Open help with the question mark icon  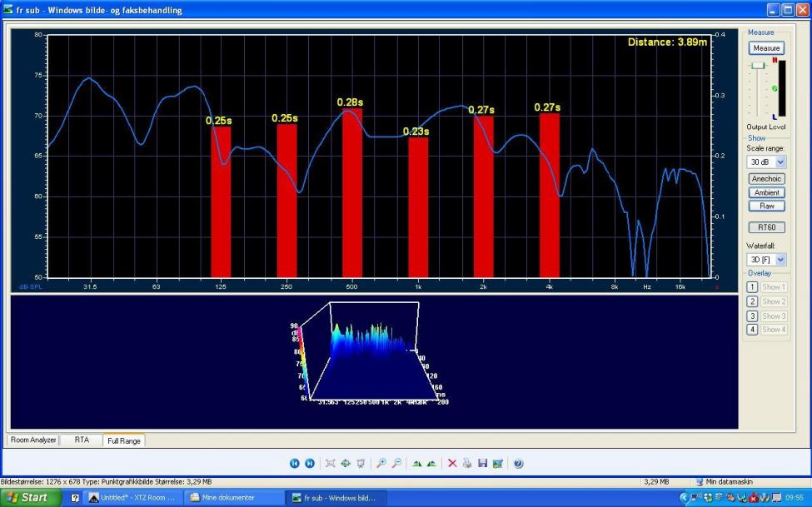pyautogui.click(x=518, y=463)
